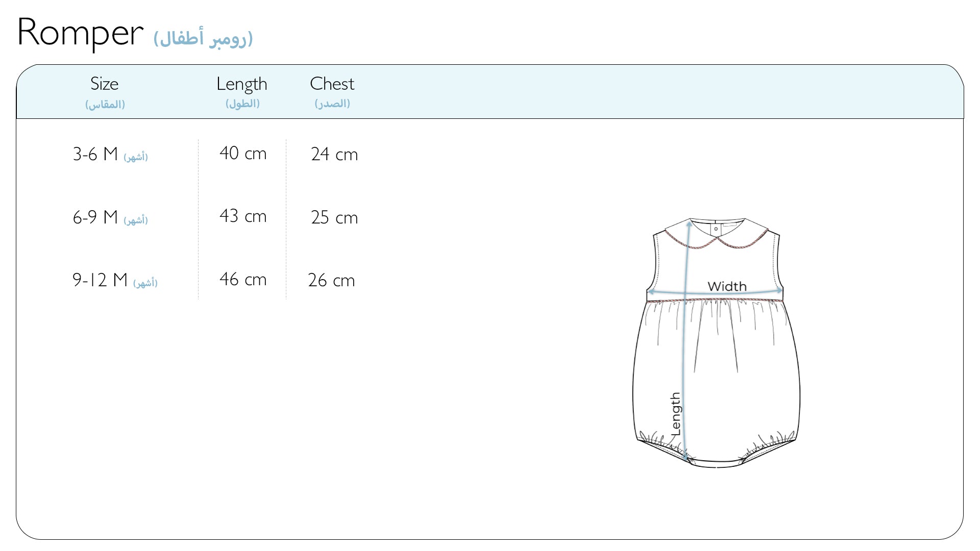Click the Arabic romper subtitle
Screen dimensions: 980x551
pos(203,38)
